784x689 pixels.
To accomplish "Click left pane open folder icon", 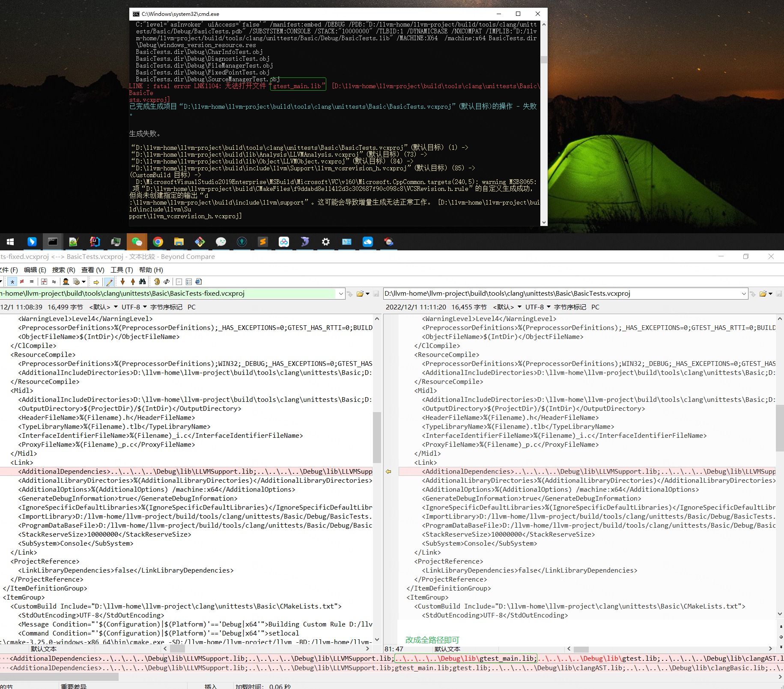I will pos(360,294).
